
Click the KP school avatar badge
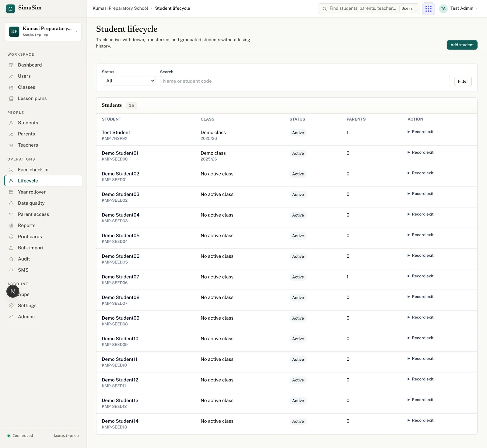[14, 31]
